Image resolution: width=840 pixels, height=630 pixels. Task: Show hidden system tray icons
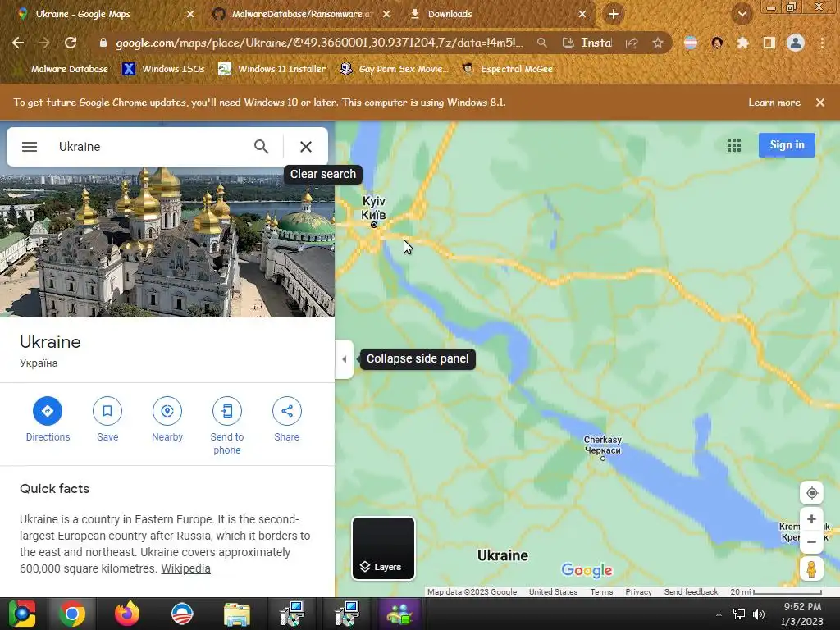719,614
